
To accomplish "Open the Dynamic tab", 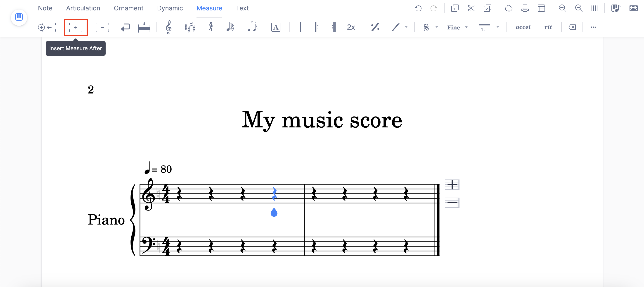I will tap(170, 8).
